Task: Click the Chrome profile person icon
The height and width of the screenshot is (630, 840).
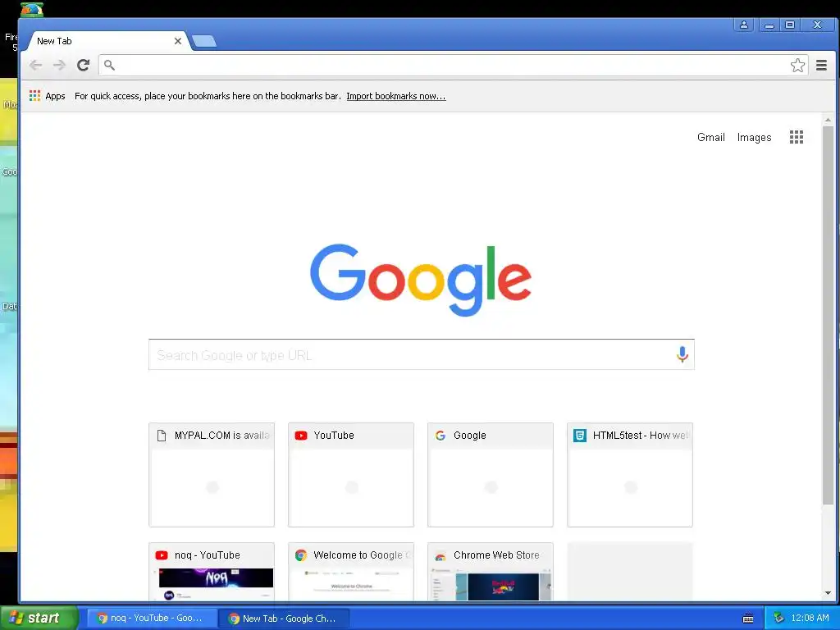Action: [743, 25]
